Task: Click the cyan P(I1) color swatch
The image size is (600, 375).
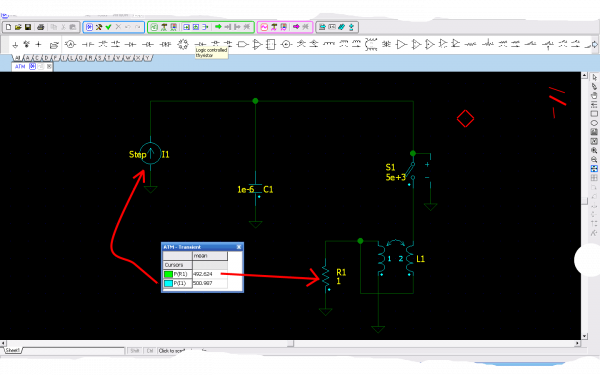Action: (x=168, y=283)
